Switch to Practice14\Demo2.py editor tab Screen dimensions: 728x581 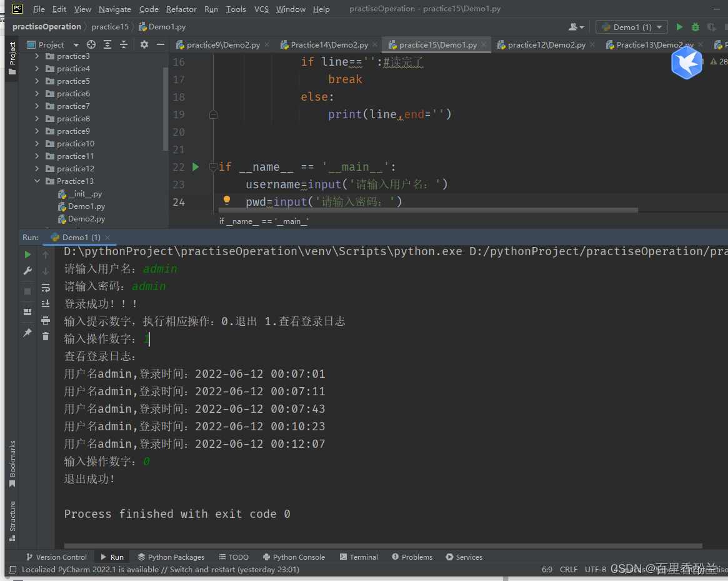coord(329,44)
